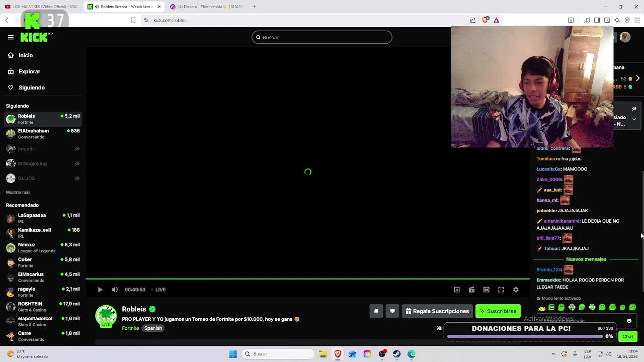Toggle the browser sidebar panel
644x362 pixels.
pyautogui.click(x=597, y=20)
